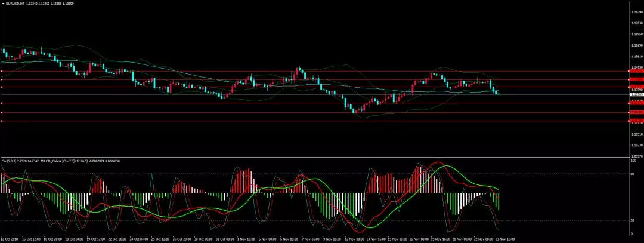
Task: Click the EURUSD,H4 chart title text
Action: (x=14, y=4)
